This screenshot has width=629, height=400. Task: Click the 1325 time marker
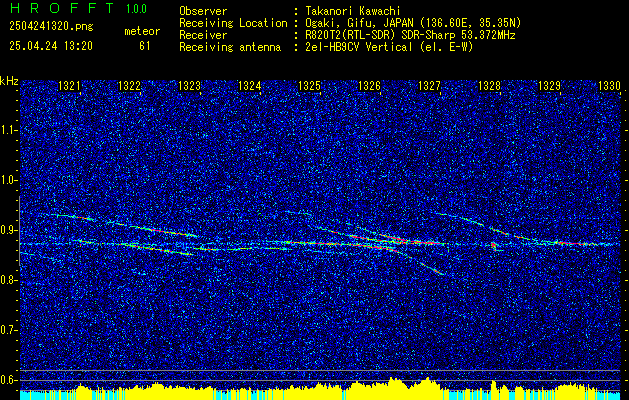click(x=310, y=86)
